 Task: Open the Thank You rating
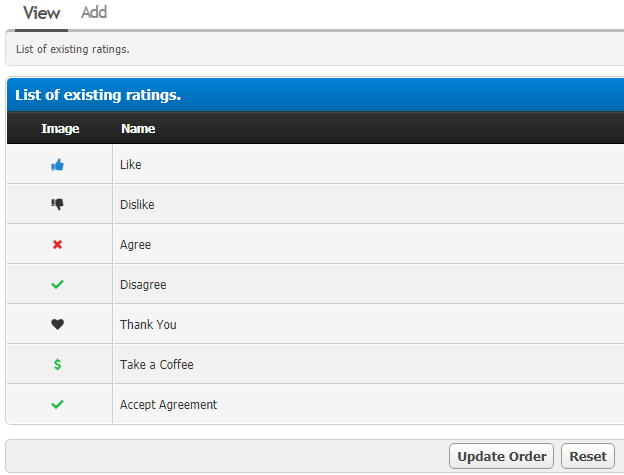148,325
